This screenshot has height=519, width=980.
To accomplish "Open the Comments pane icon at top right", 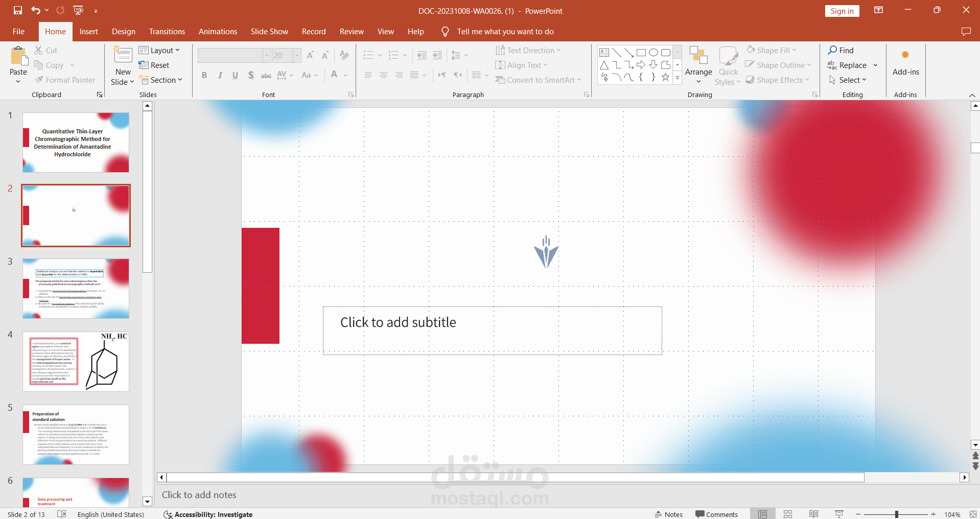I will [966, 32].
